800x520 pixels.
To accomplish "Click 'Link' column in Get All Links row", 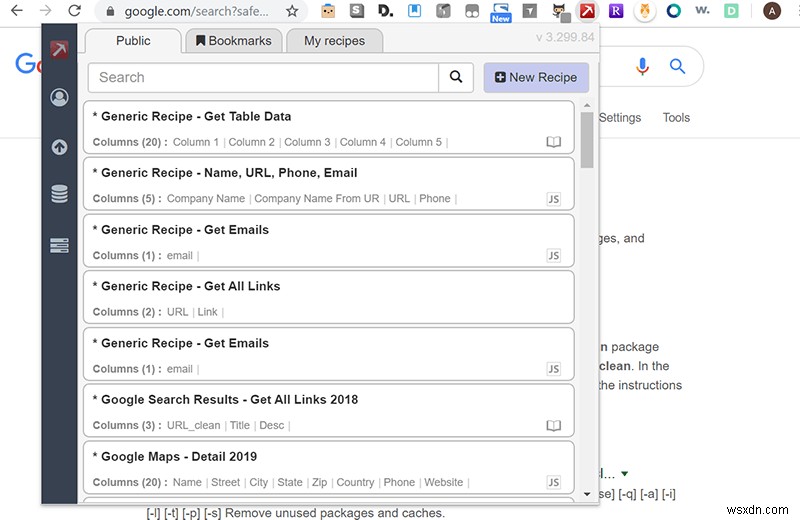I will click(207, 312).
